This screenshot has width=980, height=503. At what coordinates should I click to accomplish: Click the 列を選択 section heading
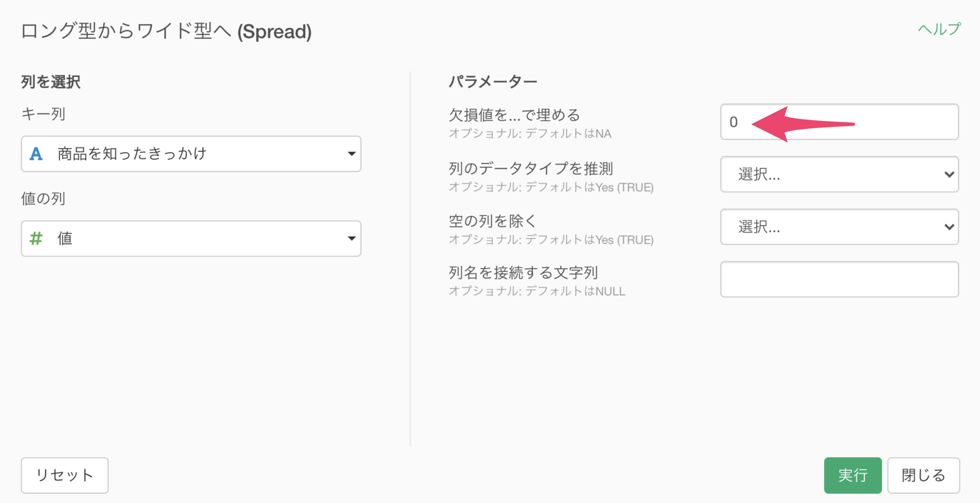pyautogui.click(x=51, y=82)
